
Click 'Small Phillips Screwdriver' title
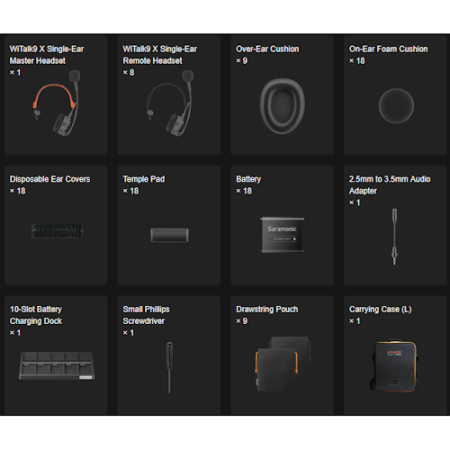click(x=146, y=315)
